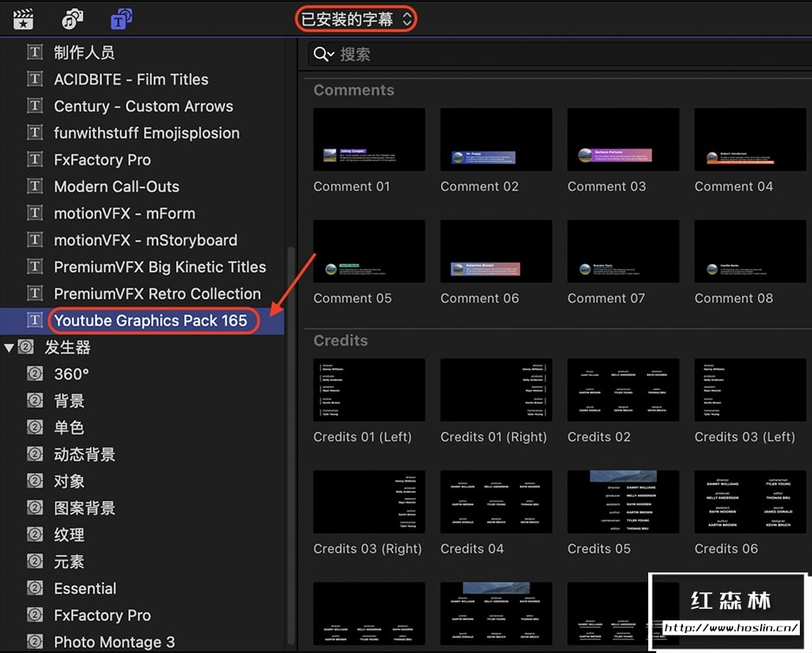Screen dimensions: 812x653
Task: Click the generator icon beside 背景
Action: 35,400
